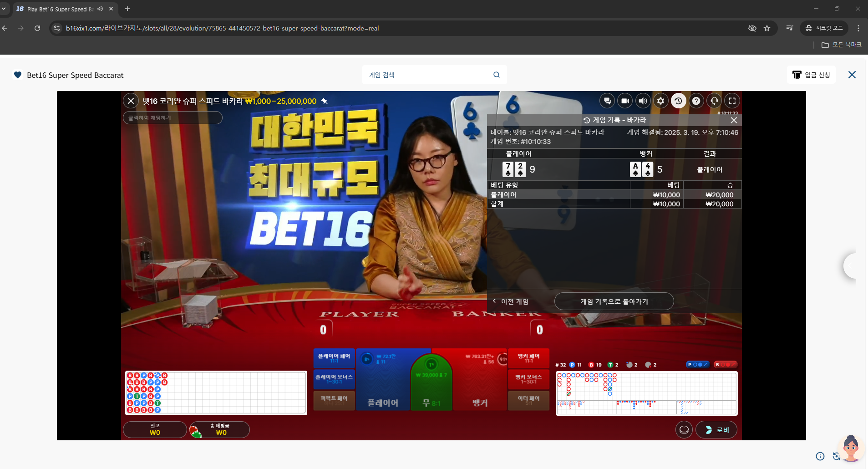Click the 잔고 balance display

click(x=155, y=429)
